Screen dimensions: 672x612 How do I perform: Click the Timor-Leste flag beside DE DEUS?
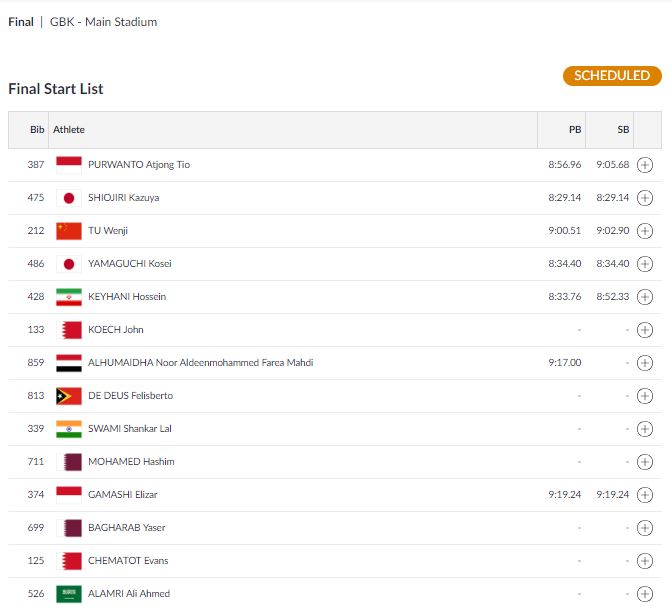[x=69, y=396]
